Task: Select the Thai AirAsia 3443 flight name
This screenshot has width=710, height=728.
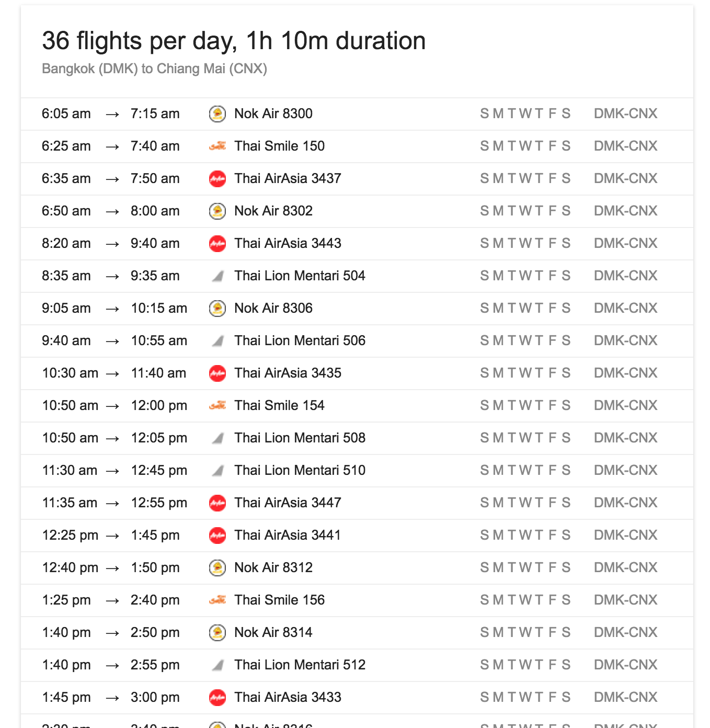Action: [288, 243]
